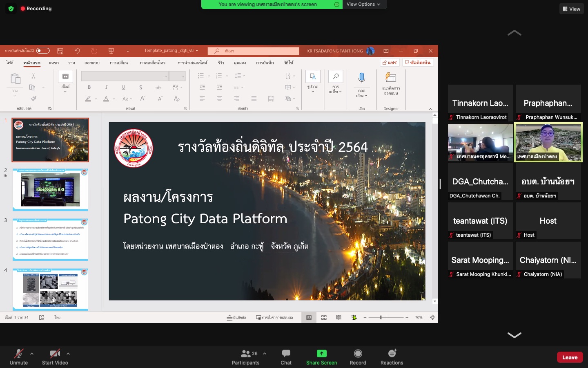Expand video options arrow beside Start Video

tap(68, 354)
